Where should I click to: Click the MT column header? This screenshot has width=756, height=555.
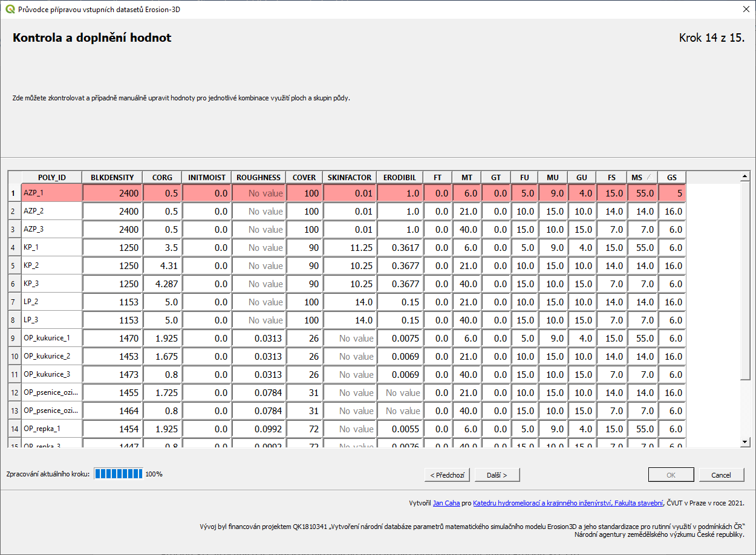[x=467, y=177]
